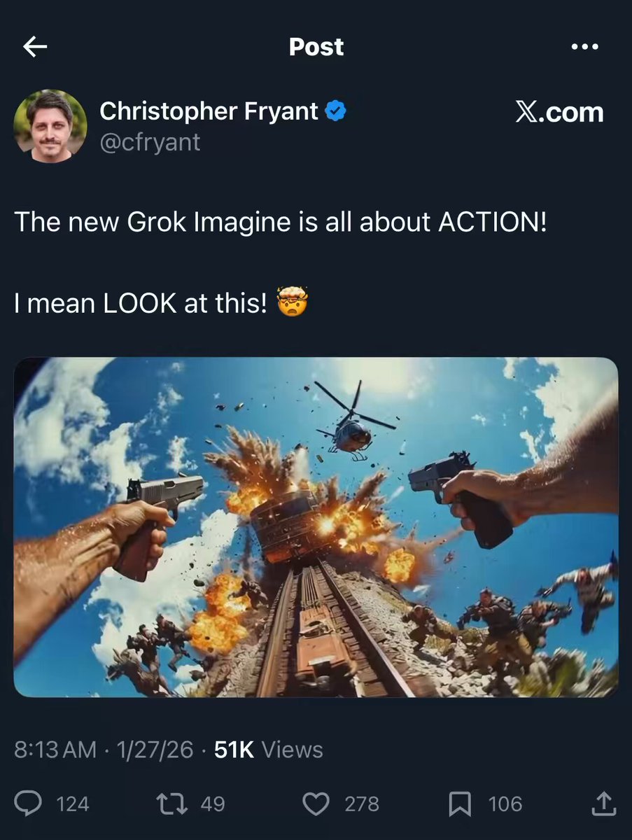
Task: Tap the reply speech bubble icon
Action: pos(28,804)
